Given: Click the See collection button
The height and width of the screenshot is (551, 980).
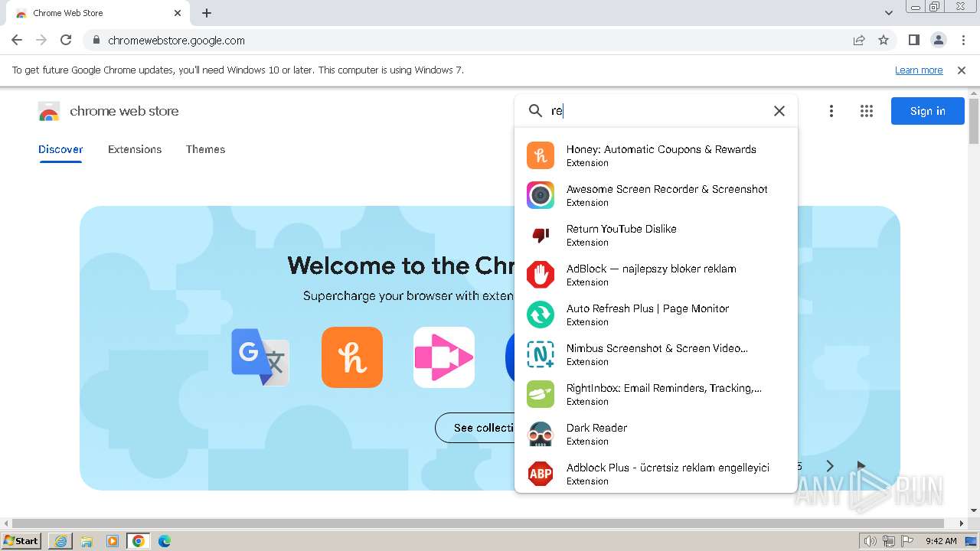Looking at the screenshot, I should coord(476,428).
